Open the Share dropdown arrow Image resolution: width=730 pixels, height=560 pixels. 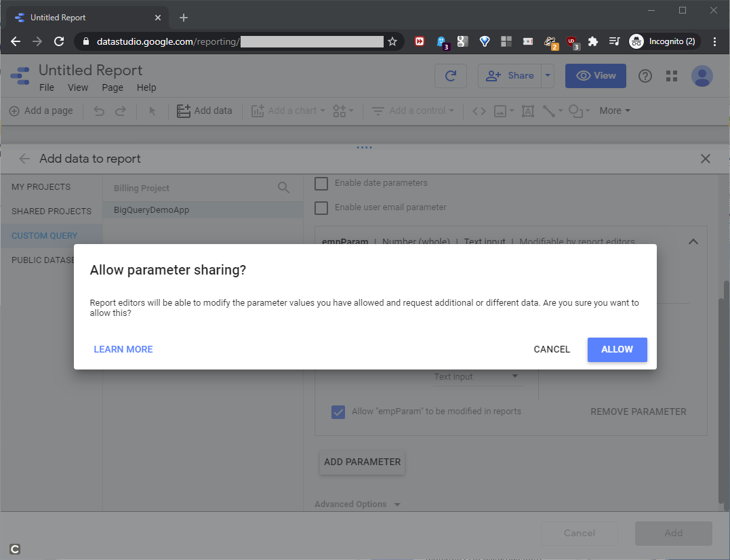click(548, 76)
